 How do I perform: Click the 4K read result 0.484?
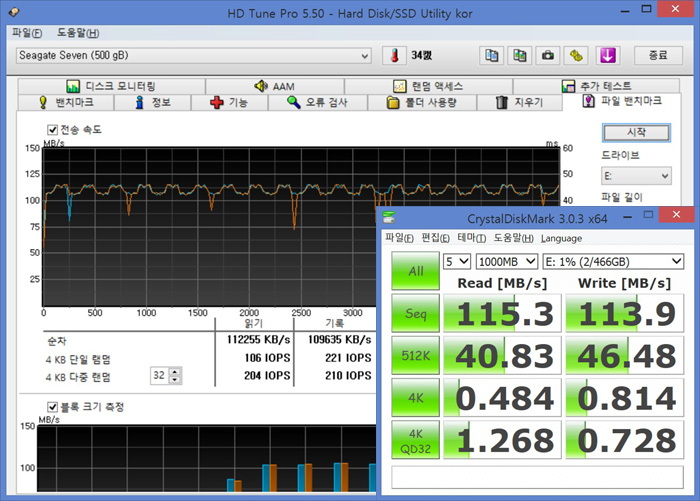pyautogui.click(x=502, y=397)
